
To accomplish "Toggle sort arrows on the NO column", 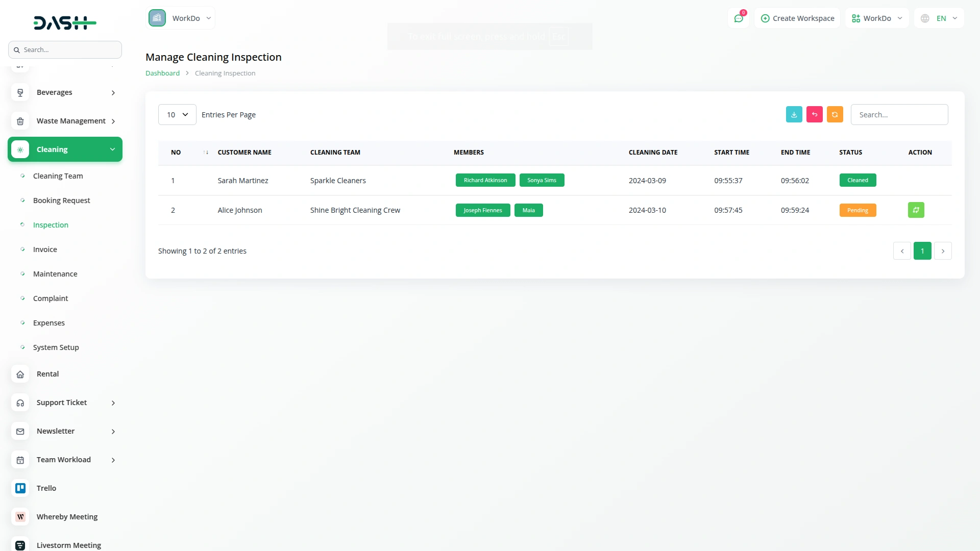I will coord(206,153).
